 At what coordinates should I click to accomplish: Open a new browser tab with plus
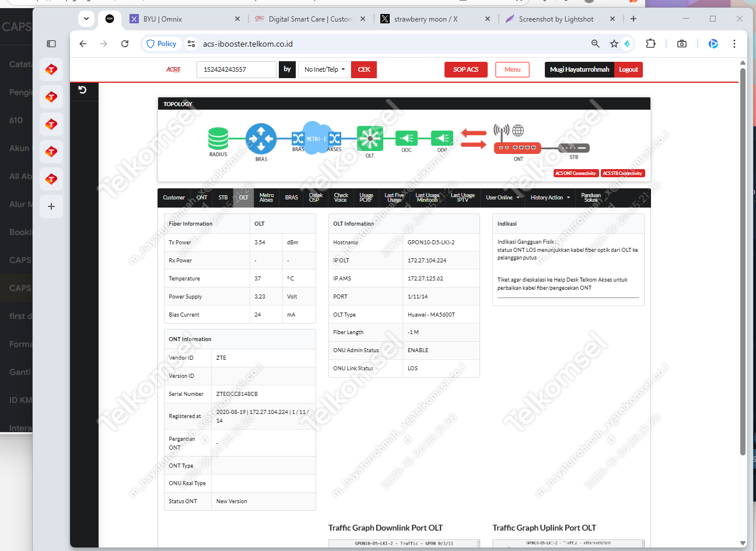633,19
